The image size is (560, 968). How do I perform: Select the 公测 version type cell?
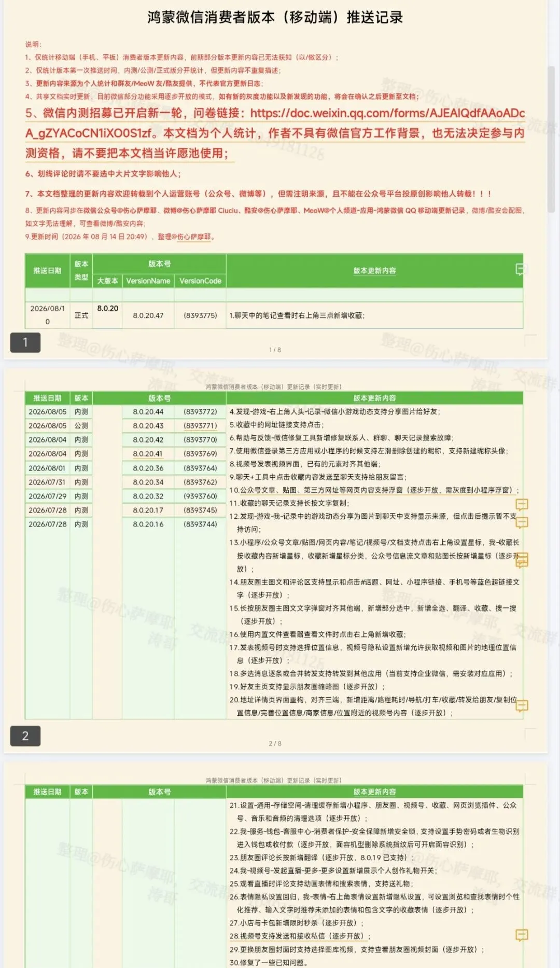(x=81, y=425)
